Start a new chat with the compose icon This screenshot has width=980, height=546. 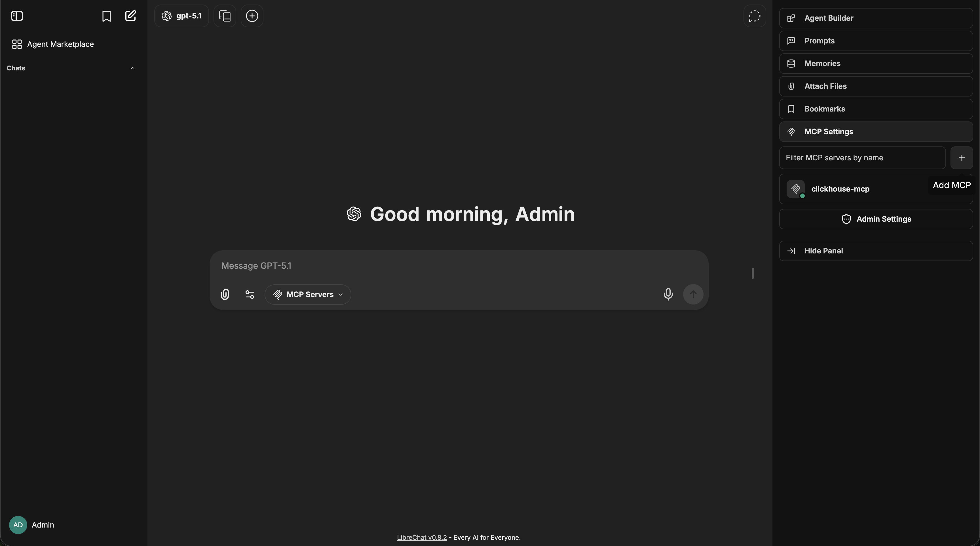point(131,16)
